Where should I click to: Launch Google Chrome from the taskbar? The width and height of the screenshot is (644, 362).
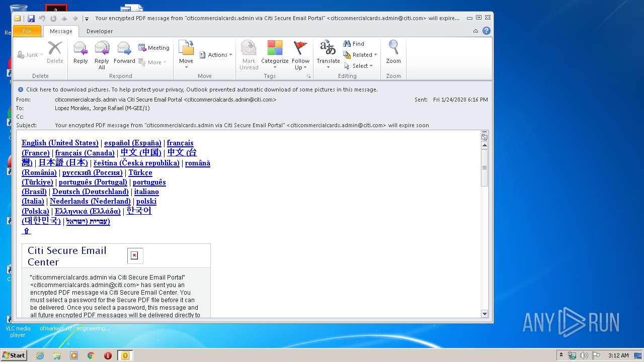coord(91,355)
